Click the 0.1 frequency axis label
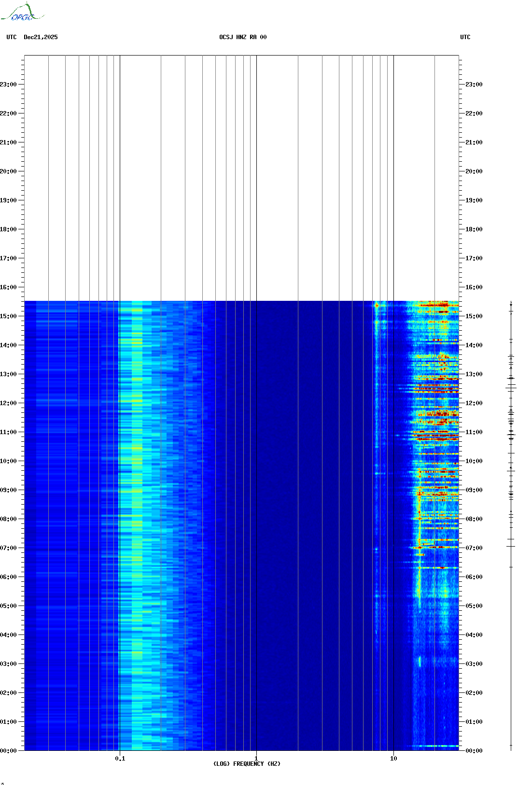The height and width of the screenshot is (789, 532). tap(120, 759)
